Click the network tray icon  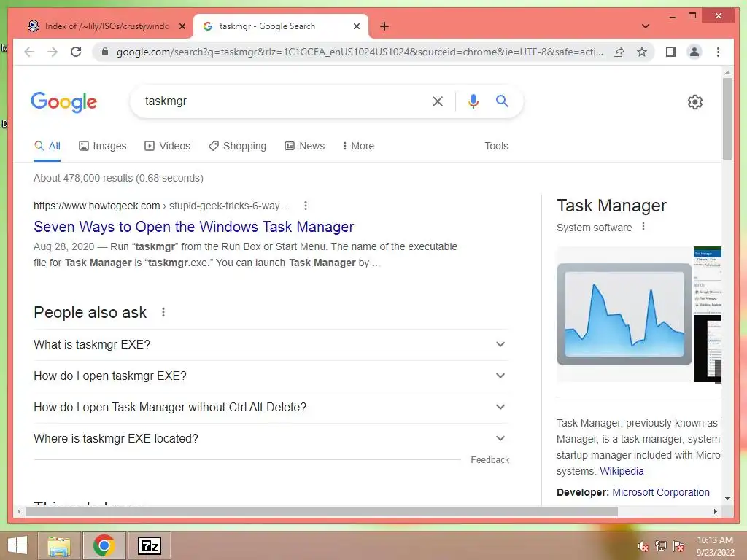tap(660, 546)
